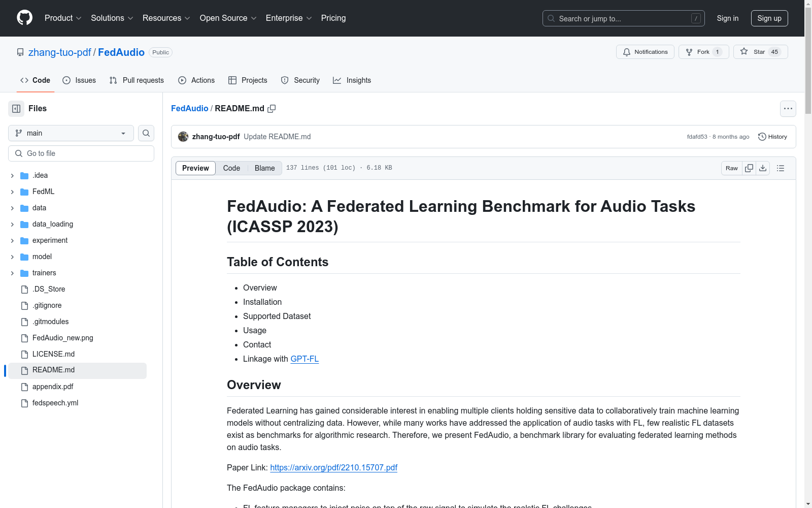
Task: Open zhang-tuo-pdf owner profile link
Action: 59,52
